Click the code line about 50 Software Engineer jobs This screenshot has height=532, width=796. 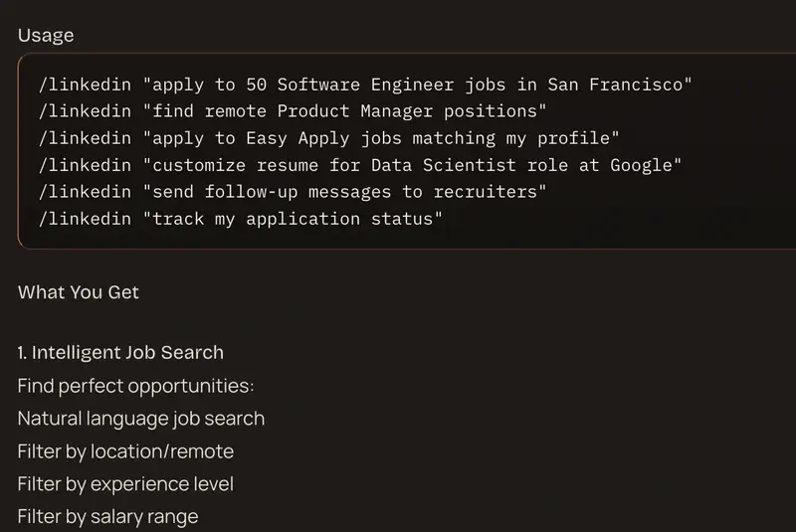coord(365,85)
